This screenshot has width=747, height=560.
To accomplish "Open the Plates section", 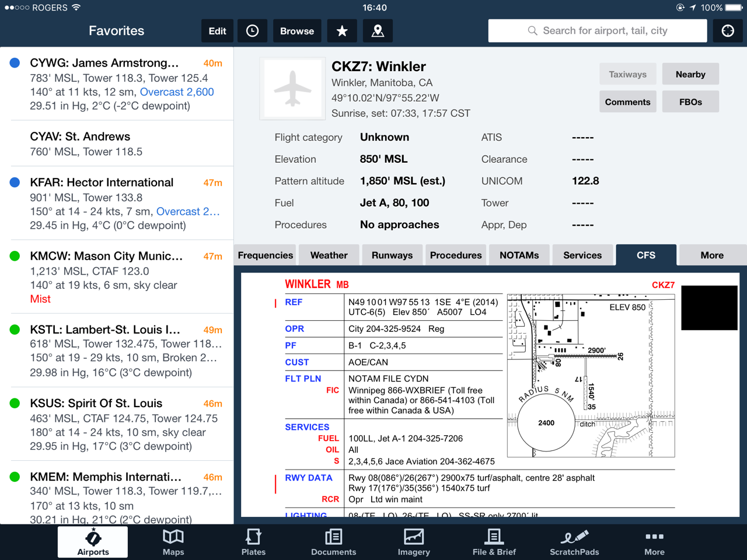I will tap(253, 542).
